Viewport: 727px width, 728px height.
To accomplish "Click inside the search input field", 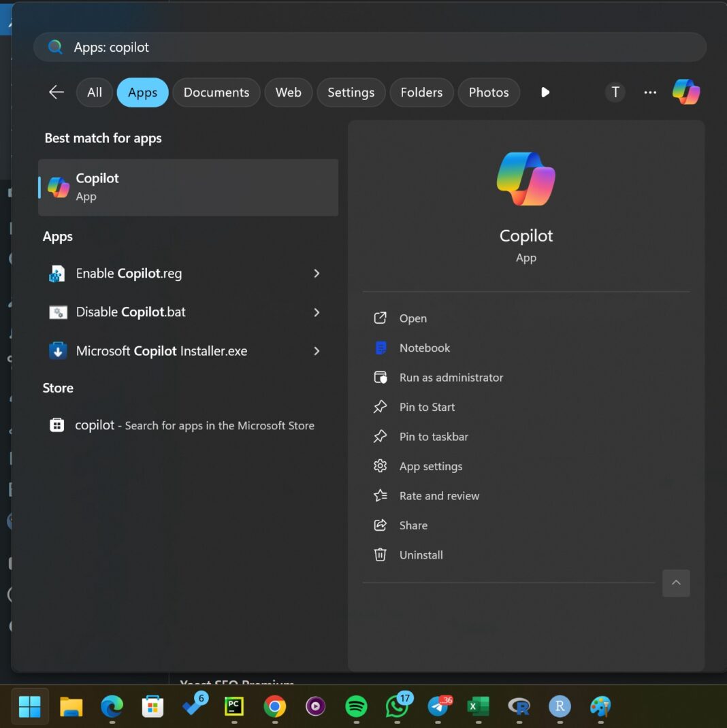I will pyautogui.click(x=272, y=47).
